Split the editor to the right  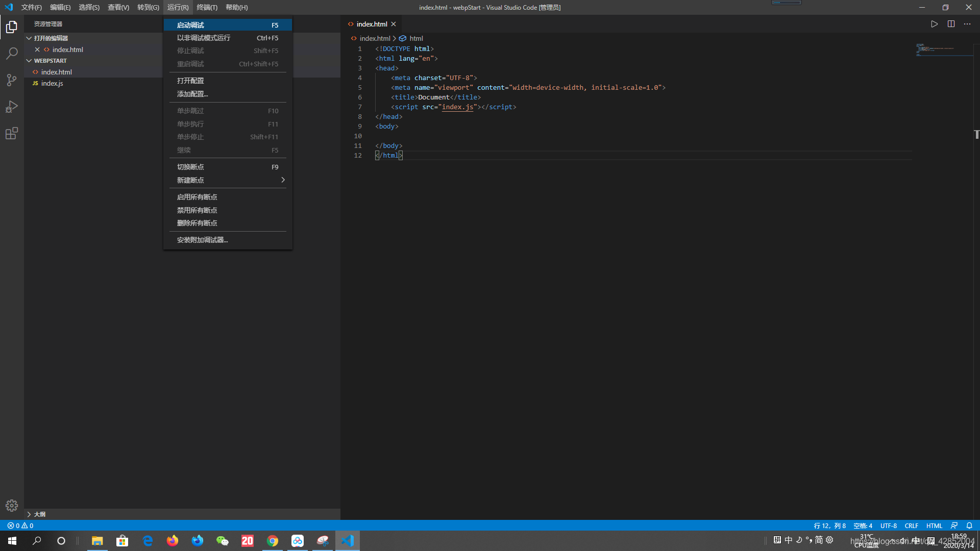(x=951, y=24)
